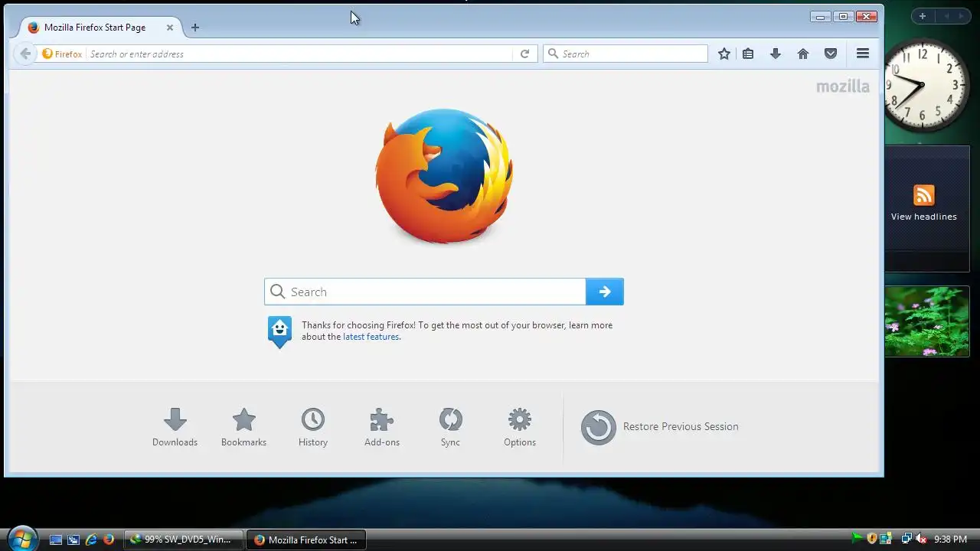Open the Windows Start orb
This screenshot has height=551, width=980.
pyautogui.click(x=21, y=539)
